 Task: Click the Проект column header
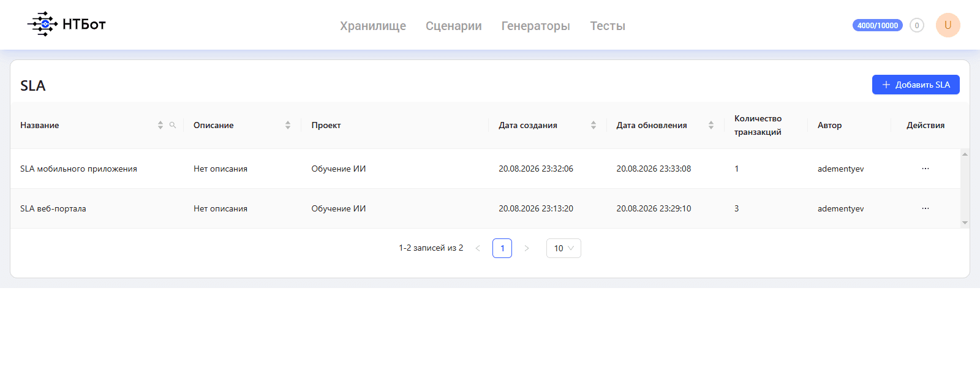coord(326,125)
